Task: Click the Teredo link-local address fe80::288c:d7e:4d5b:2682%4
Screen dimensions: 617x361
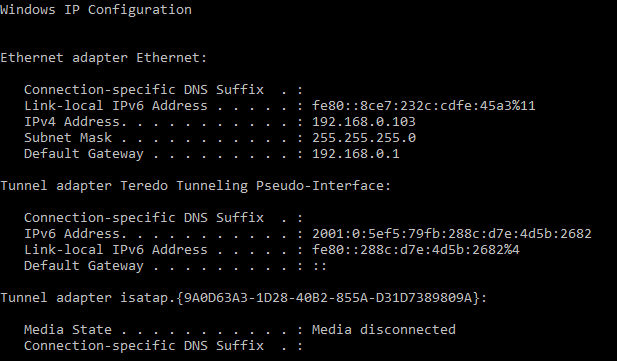Action: coord(416,250)
